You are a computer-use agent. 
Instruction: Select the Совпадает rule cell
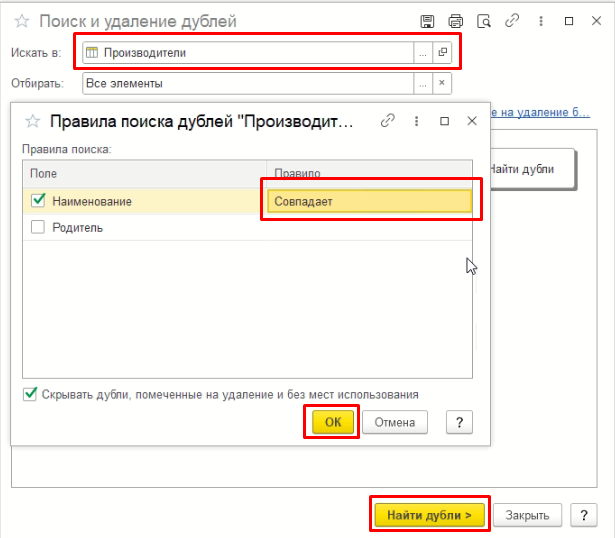pyautogui.click(x=369, y=201)
